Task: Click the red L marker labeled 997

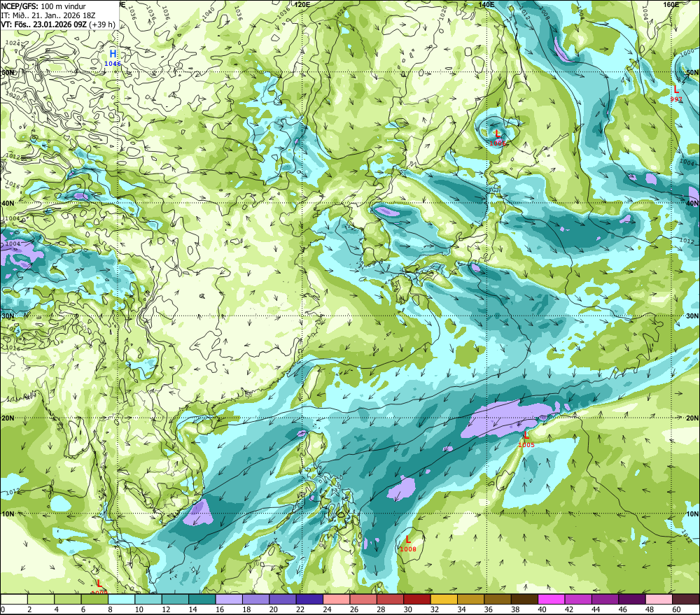Action: point(676,90)
